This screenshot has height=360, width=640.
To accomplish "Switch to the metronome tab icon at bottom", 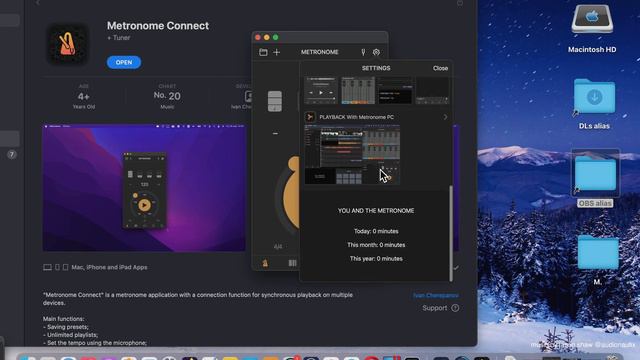I will pos(265,263).
